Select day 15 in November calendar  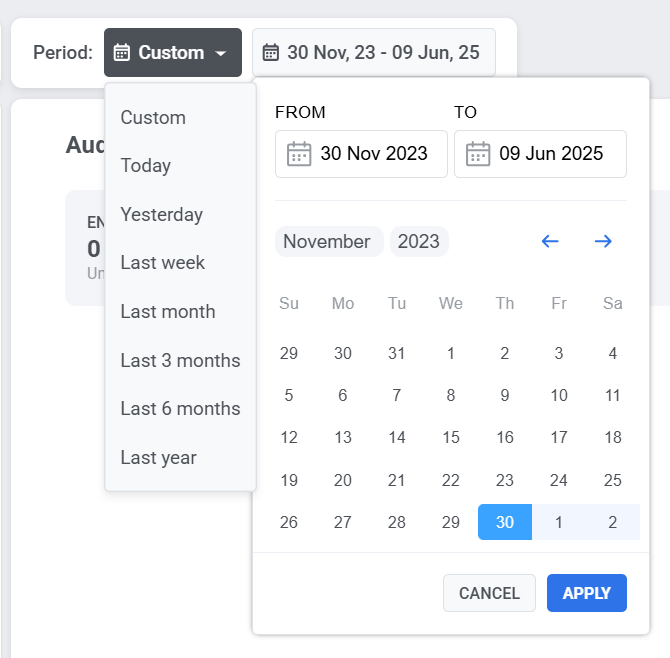pyautogui.click(x=451, y=437)
